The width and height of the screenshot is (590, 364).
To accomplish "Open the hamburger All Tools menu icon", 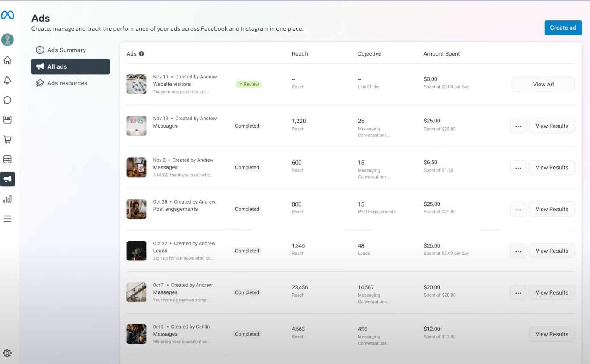I will point(7,219).
